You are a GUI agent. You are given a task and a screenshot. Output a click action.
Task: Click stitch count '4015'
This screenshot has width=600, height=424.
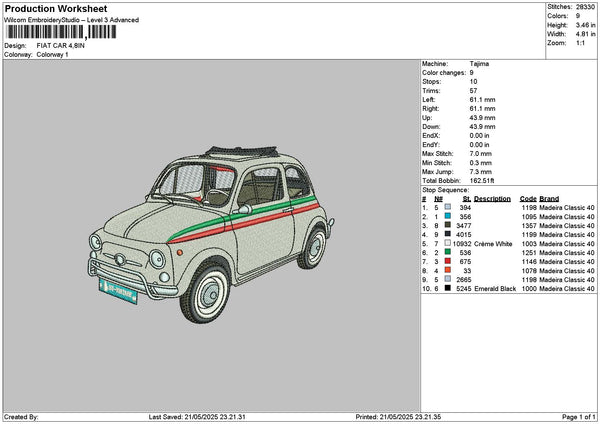pyautogui.click(x=464, y=235)
